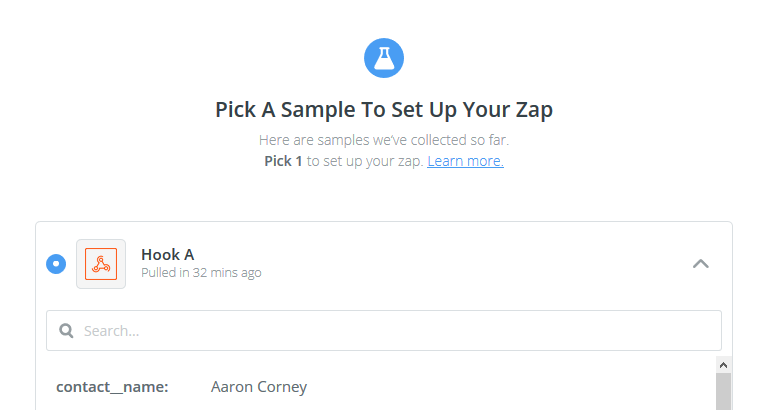The image size is (764, 410).
Task: Click the contact__name data row
Action: click(x=381, y=387)
